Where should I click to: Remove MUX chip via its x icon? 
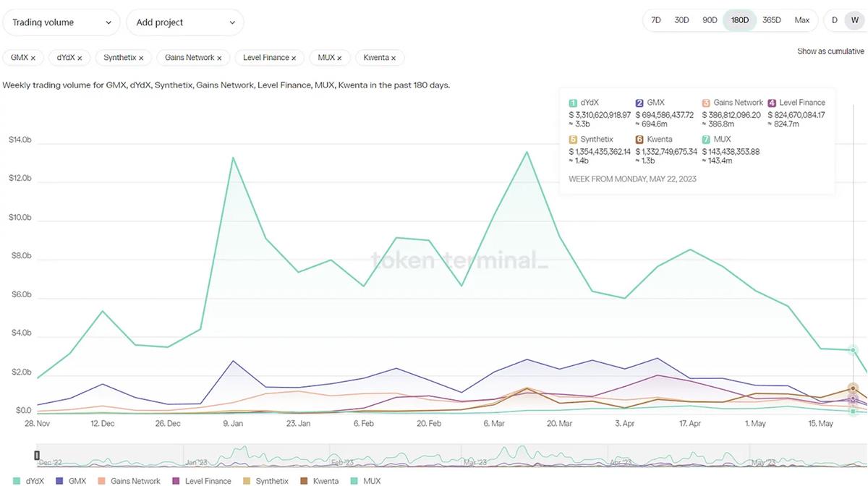pos(339,58)
